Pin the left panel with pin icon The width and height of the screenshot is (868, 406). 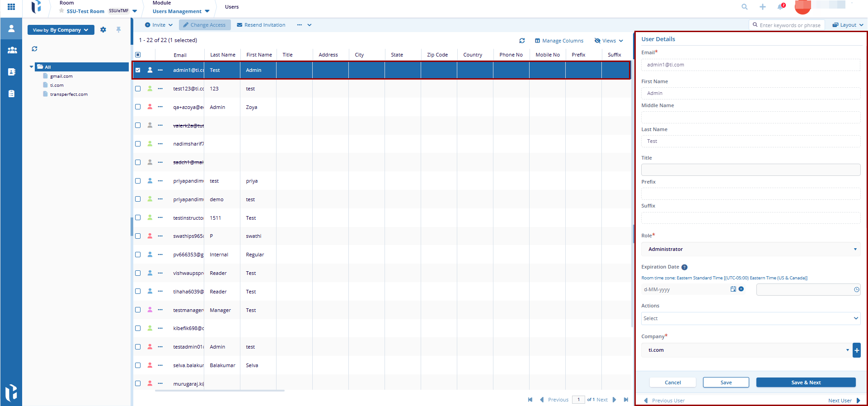pos(118,30)
